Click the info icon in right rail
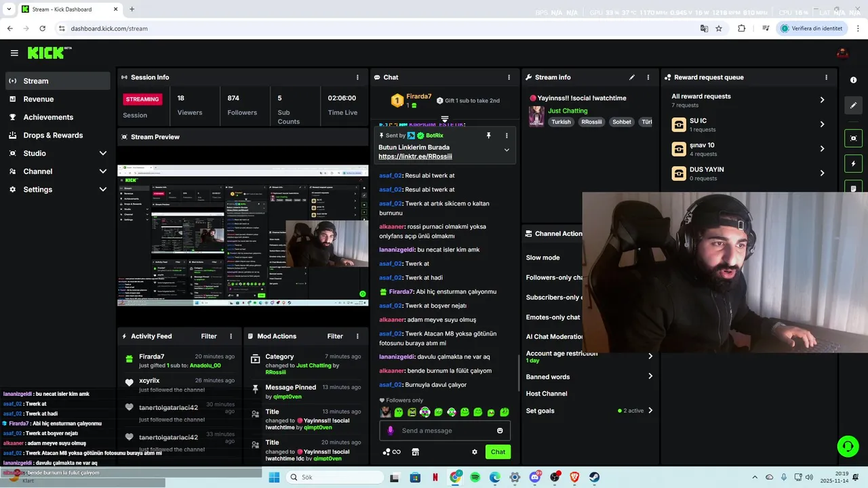 853,80
